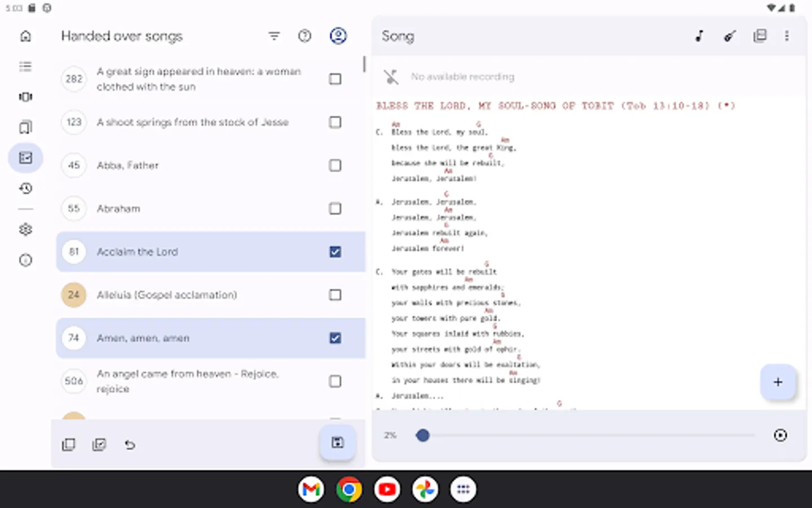
Task: Check the 'Alleluia (Gospel acclamation)' checkbox
Action: tap(335, 295)
